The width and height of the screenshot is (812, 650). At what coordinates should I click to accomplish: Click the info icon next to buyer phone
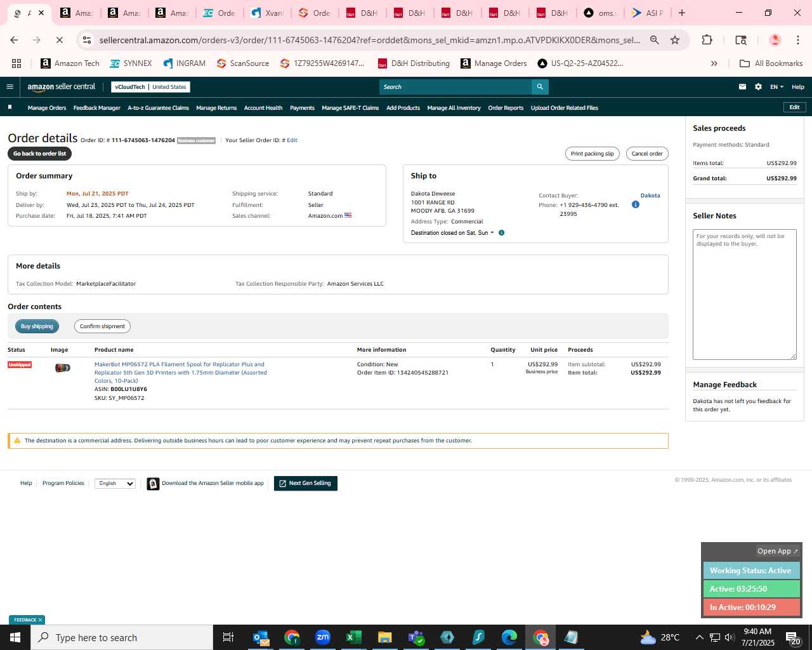(x=636, y=204)
